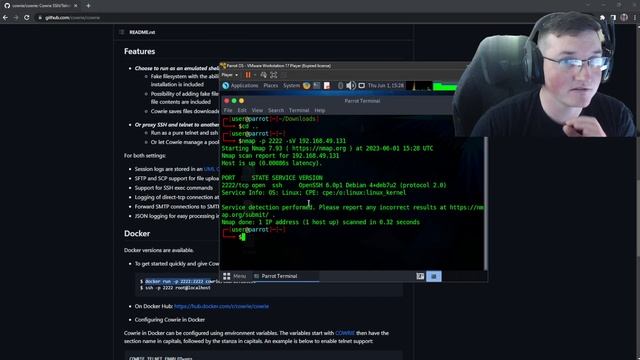Click 'Nmap done: 1 IP address' line
Screen dimensions: 640x360
click(320, 222)
